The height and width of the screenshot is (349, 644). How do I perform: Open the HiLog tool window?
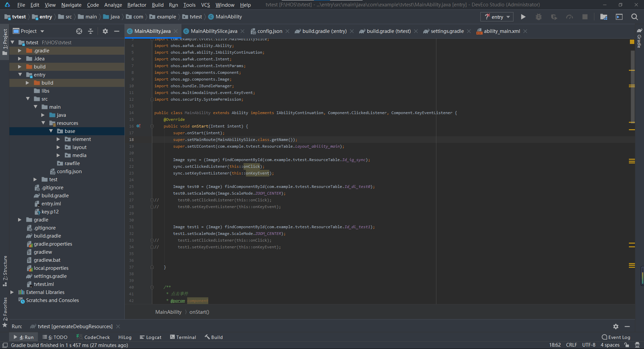(x=125, y=337)
